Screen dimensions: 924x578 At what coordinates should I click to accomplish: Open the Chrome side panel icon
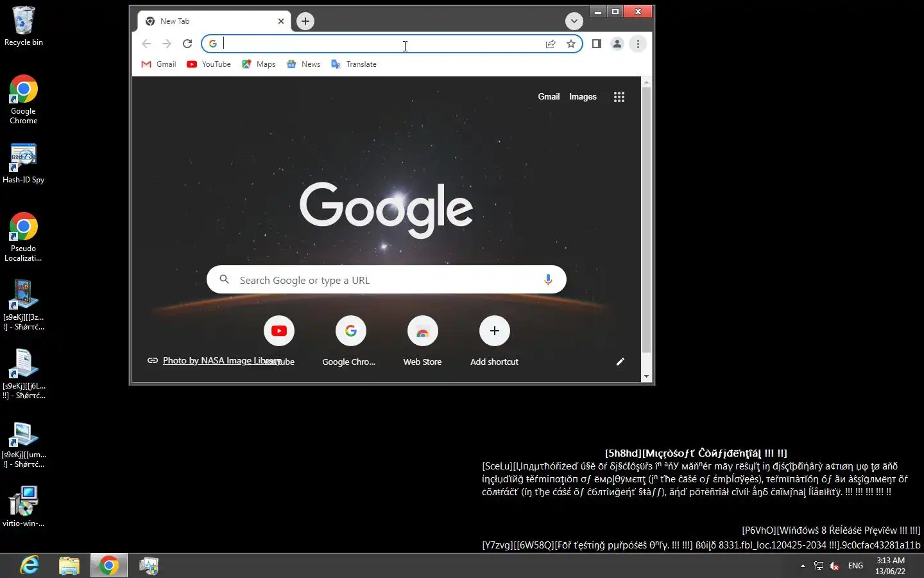(597, 44)
